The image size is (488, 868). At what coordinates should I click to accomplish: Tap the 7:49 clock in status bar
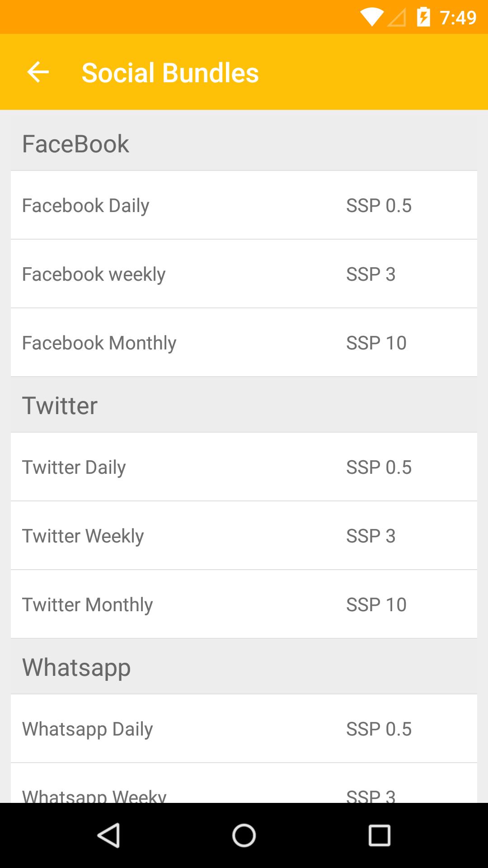click(x=458, y=18)
